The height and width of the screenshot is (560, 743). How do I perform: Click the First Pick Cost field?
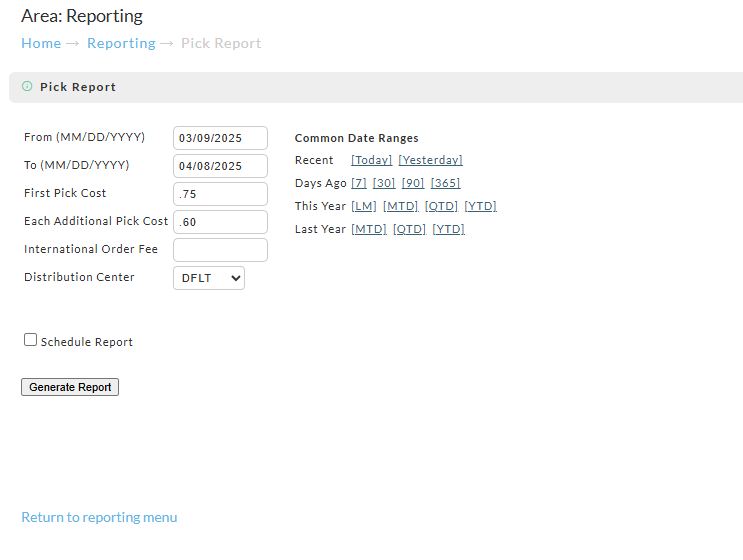(x=220, y=194)
